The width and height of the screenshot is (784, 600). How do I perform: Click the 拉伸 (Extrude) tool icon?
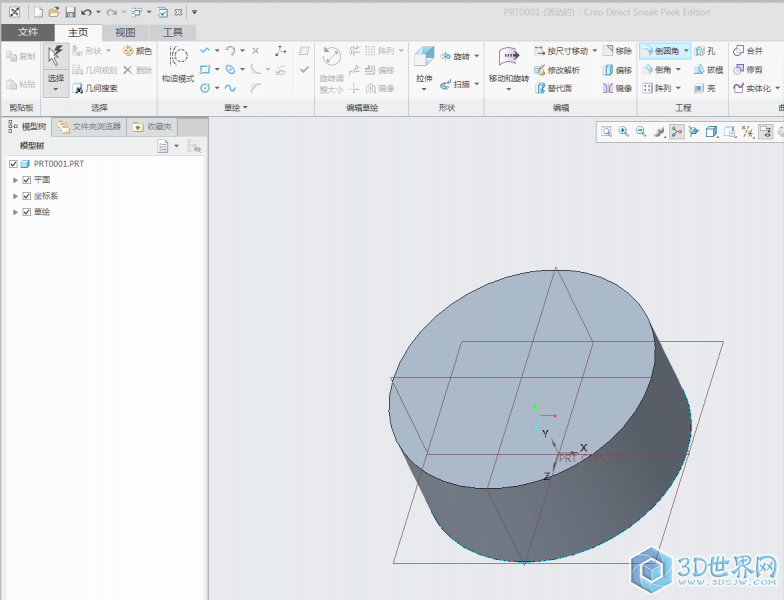click(424, 58)
